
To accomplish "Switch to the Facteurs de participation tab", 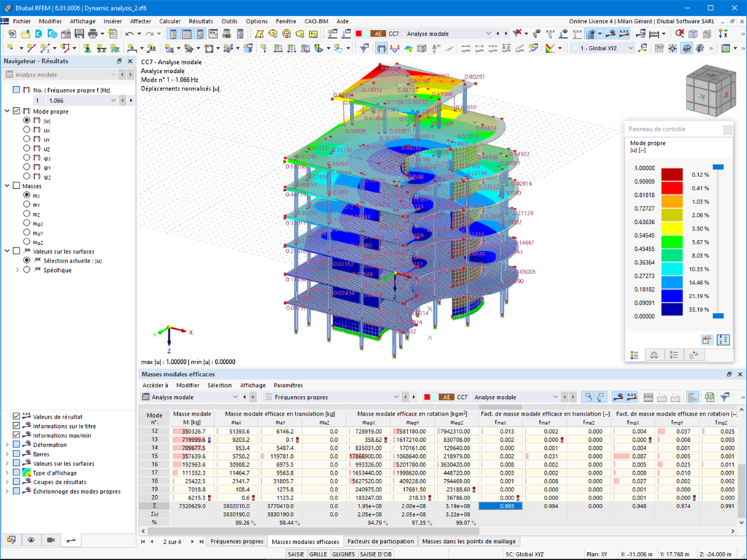I will coord(381,542).
